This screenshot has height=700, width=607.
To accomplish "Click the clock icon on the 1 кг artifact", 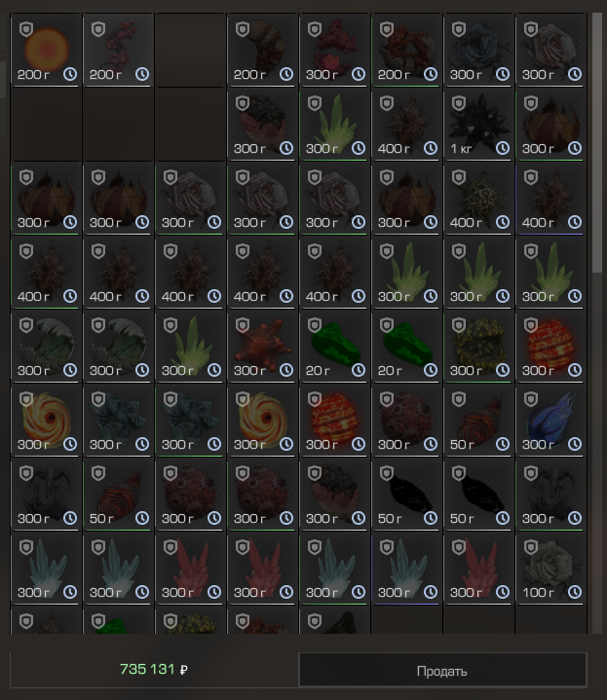I will [x=503, y=148].
